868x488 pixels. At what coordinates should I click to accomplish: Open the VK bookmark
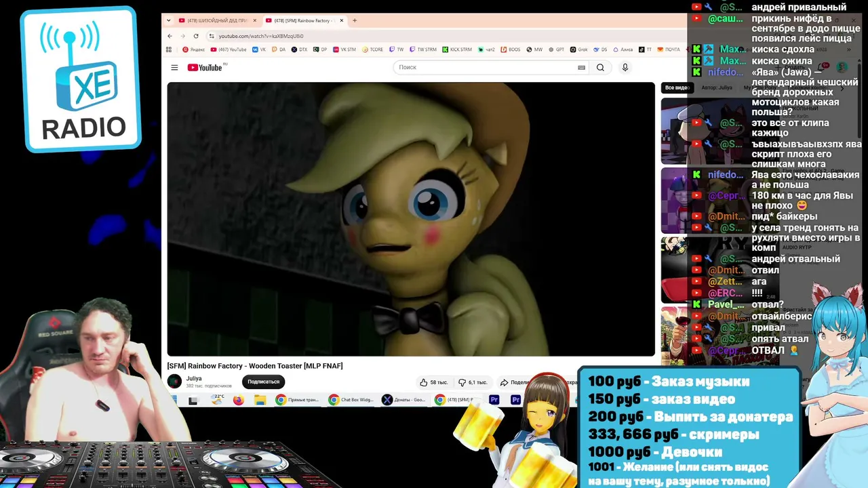pyautogui.click(x=260, y=49)
